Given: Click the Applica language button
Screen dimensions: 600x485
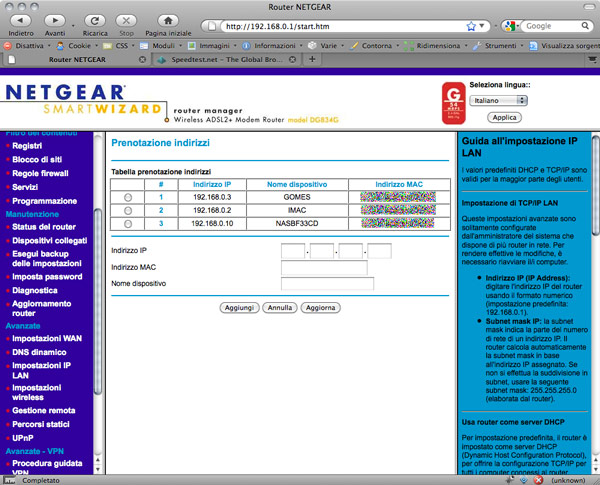Looking at the screenshot, I should click(x=504, y=118).
